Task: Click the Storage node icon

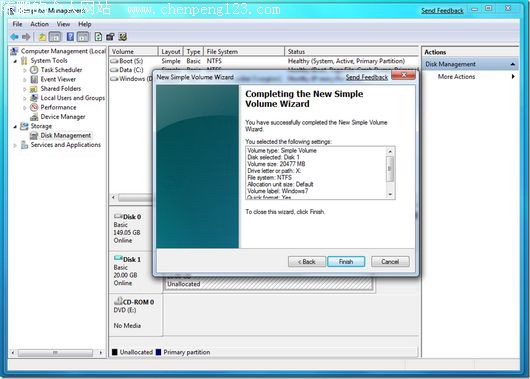Action: [x=24, y=126]
